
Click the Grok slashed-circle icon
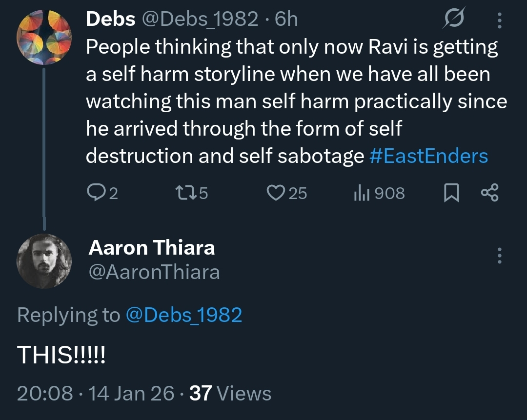pyautogui.click(x=454, y=20)
